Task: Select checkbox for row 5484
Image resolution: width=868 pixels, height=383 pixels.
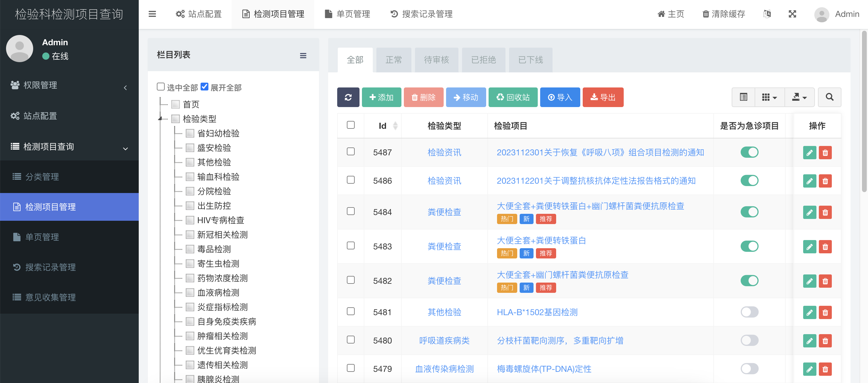Action: coord(350,211)
